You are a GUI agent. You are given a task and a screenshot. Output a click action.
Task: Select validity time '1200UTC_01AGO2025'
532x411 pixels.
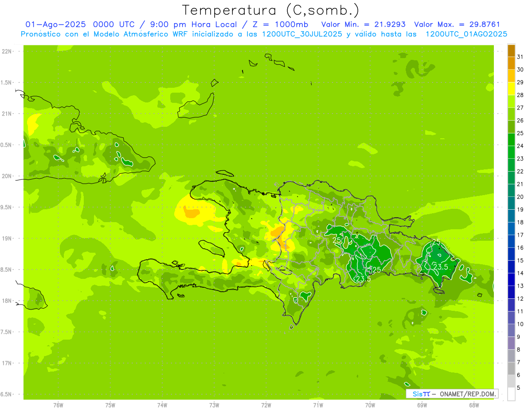(x=466, y=34)
